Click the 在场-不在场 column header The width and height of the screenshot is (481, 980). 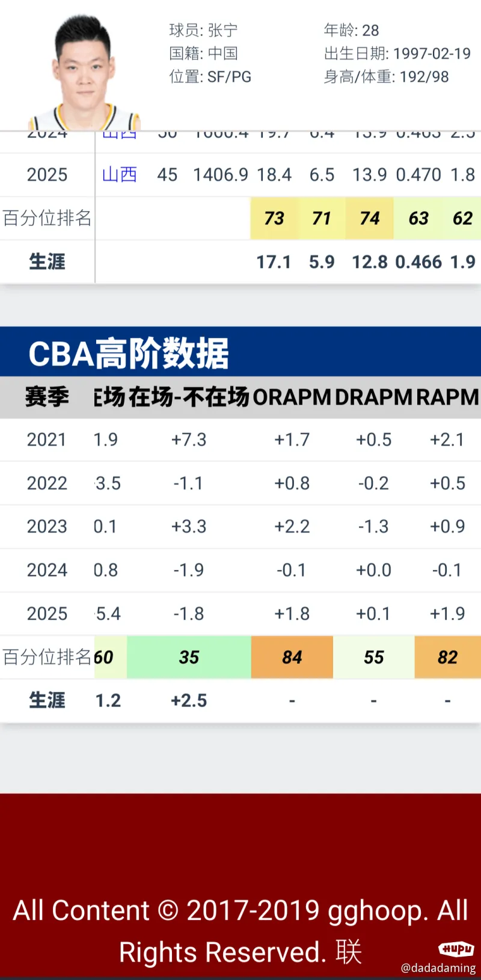pos(189,397)
